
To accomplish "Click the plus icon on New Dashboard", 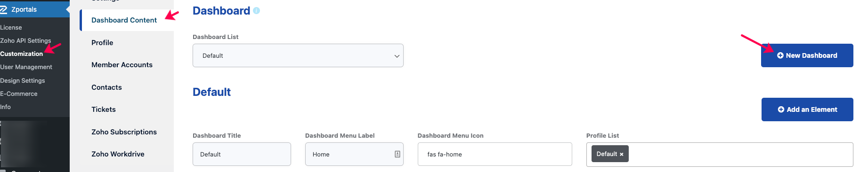I will pyautogui.click(x=780, y=55).
